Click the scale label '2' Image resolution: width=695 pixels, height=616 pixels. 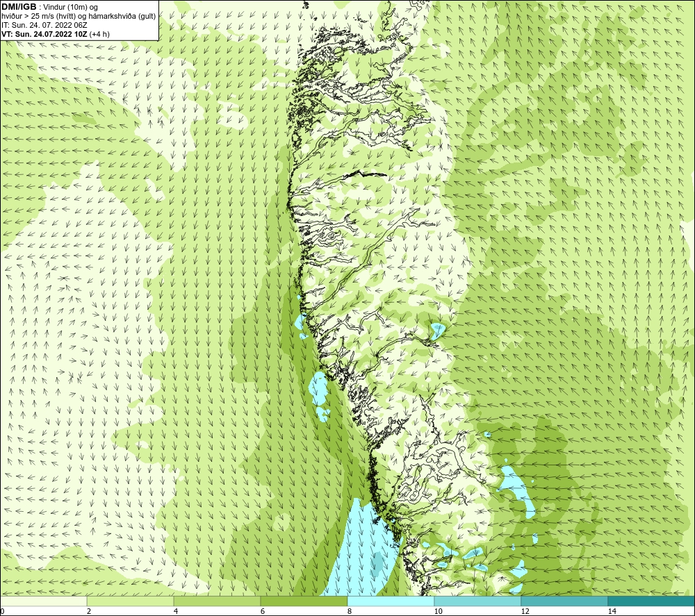tap(89, 612)
